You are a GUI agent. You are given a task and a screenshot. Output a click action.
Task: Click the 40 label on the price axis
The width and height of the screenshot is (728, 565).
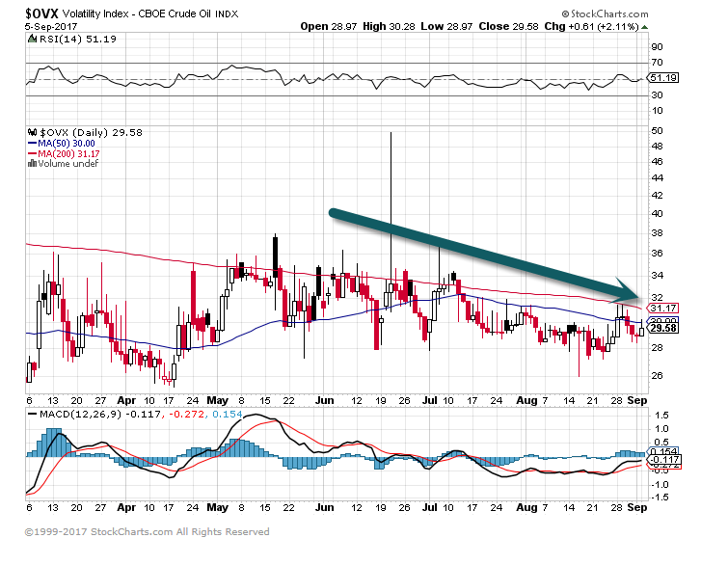(x=657, y=214)
